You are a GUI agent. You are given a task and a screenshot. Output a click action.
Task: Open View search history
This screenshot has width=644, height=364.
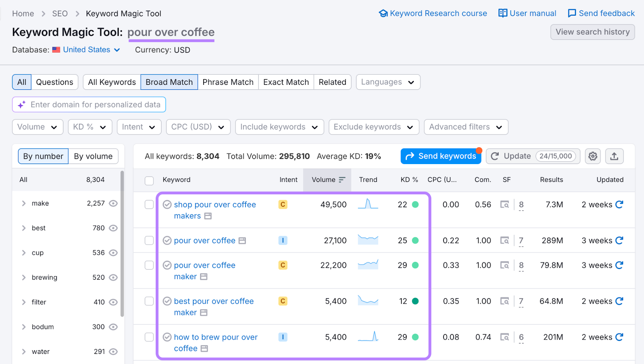pyautogui.click(x=592, y=32)
